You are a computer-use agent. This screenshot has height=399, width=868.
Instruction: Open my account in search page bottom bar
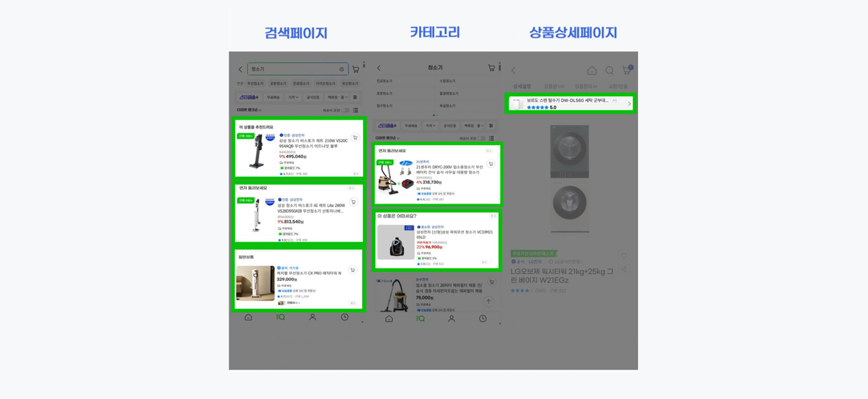313,317
